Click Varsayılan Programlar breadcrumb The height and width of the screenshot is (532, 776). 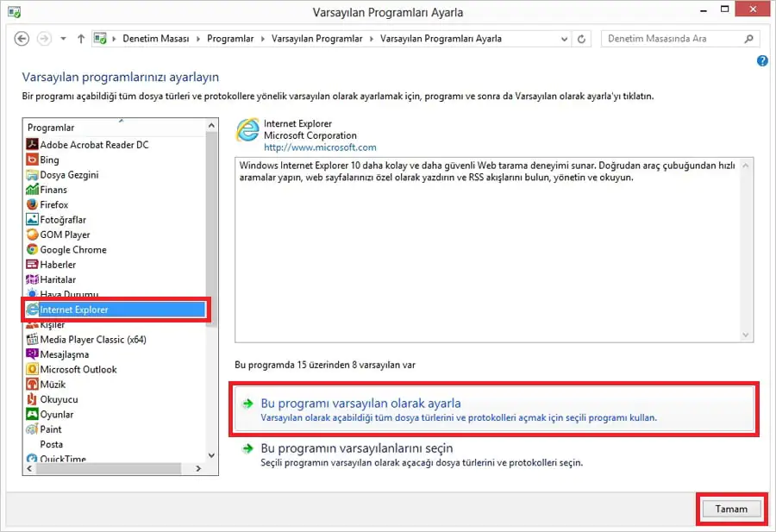316,39
